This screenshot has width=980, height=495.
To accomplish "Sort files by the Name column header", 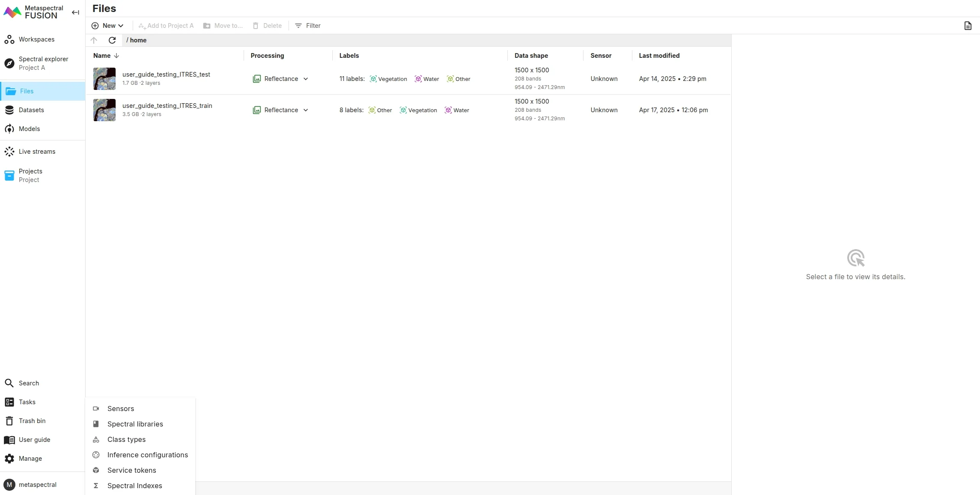I will point(102,56).
